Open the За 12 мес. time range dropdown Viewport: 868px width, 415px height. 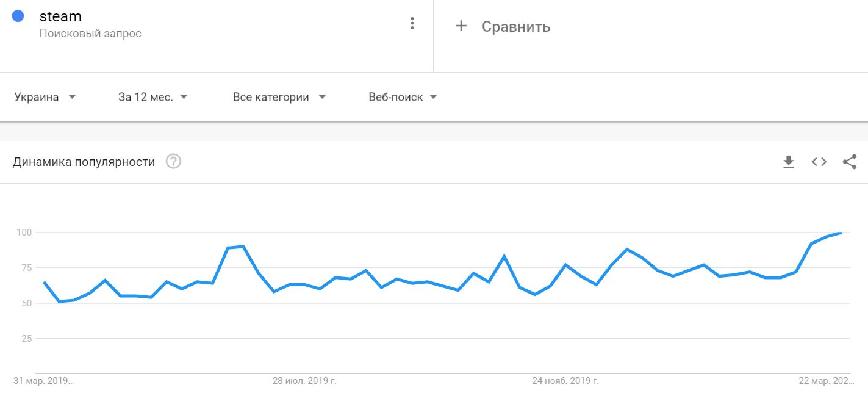pos(153,97)
